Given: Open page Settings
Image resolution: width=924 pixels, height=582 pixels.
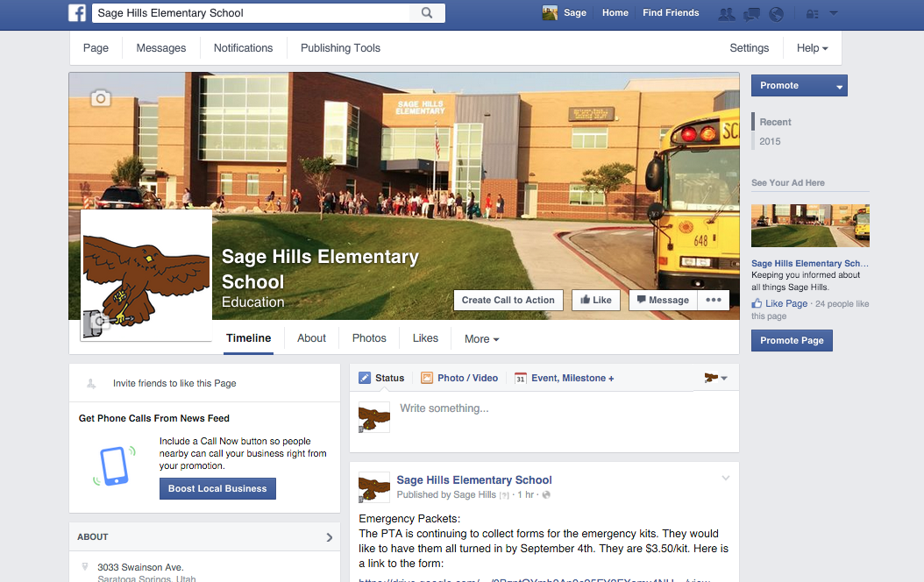Looking at the screenshot, I should (749, 48).
